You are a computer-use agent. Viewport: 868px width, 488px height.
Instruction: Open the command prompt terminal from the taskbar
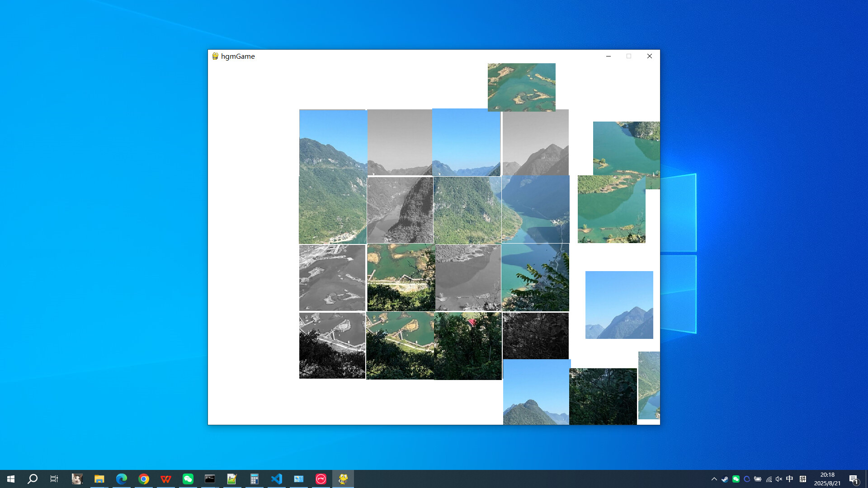click(210, 479)
